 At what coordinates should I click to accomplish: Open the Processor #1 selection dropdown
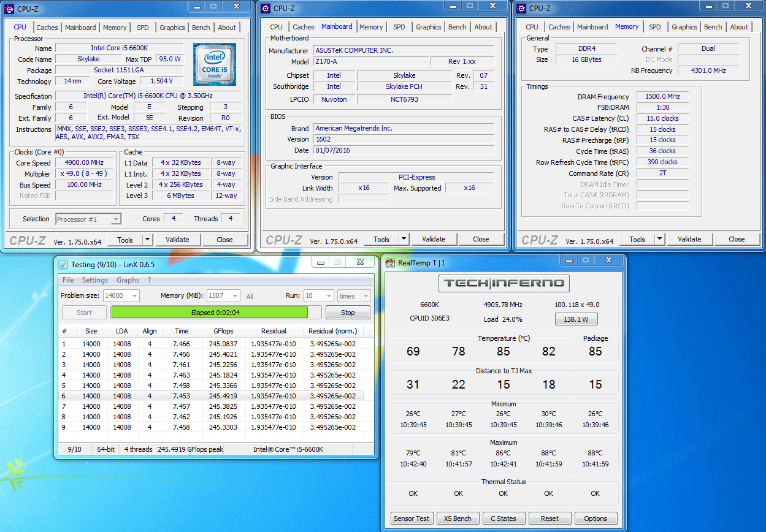[x=116, y=219]
